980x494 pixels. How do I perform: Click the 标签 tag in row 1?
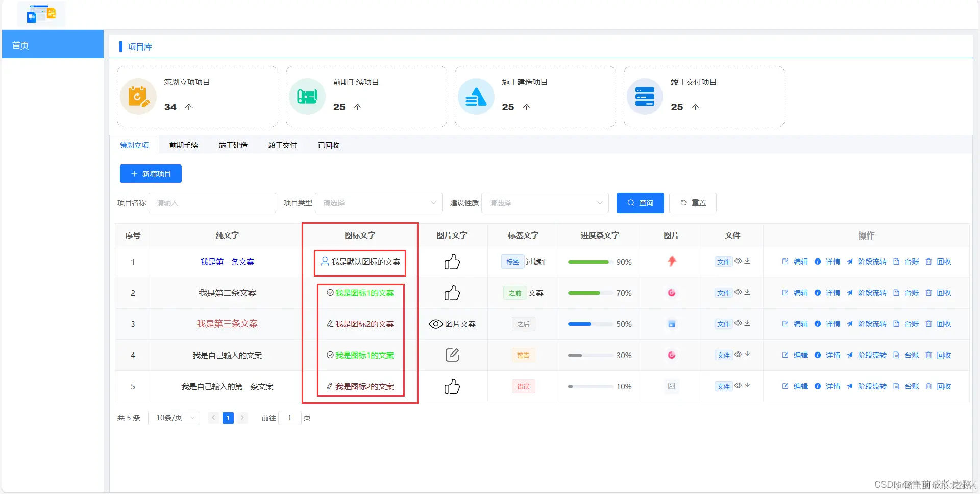pos(512,262)
